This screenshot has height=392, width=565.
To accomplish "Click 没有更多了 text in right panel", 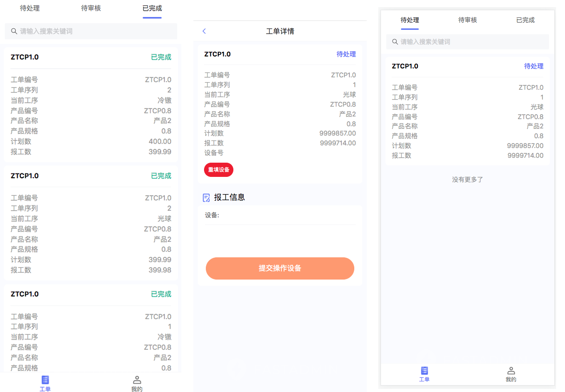I will (x=468, y=180).
